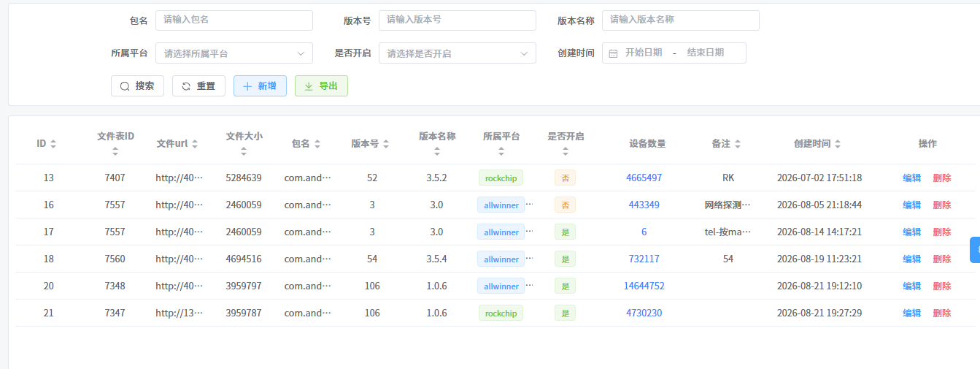Delete row with ID 21
This screenshot has width=980, height=369.
click(x=942, y=313)
